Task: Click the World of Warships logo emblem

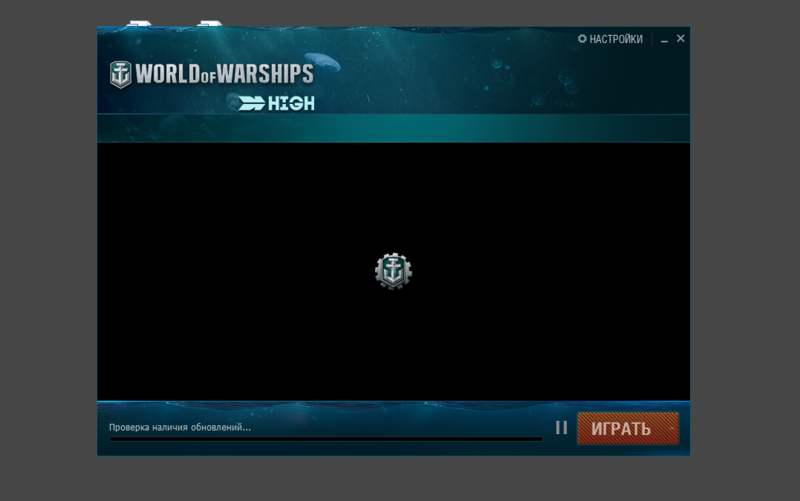Action: click(121, 74)
